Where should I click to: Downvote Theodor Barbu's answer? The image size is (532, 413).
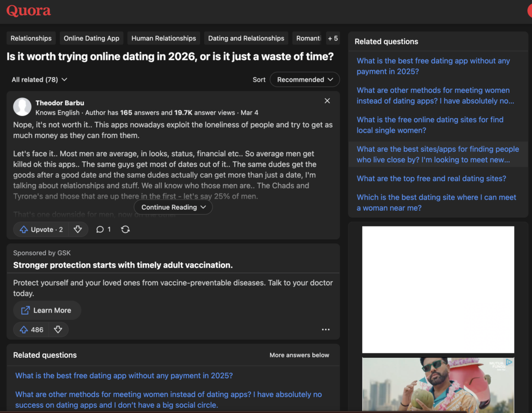(78, 229)
